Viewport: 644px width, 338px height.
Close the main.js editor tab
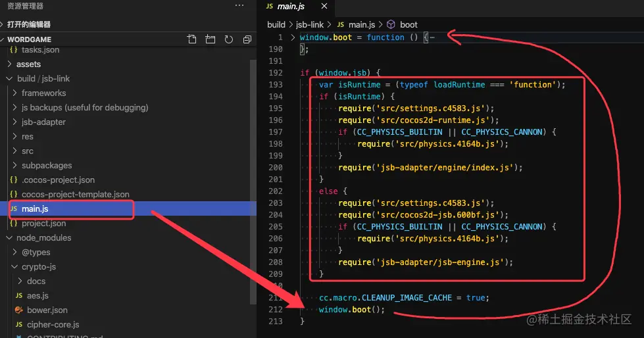pyautogui.click(x=324, y=6)
